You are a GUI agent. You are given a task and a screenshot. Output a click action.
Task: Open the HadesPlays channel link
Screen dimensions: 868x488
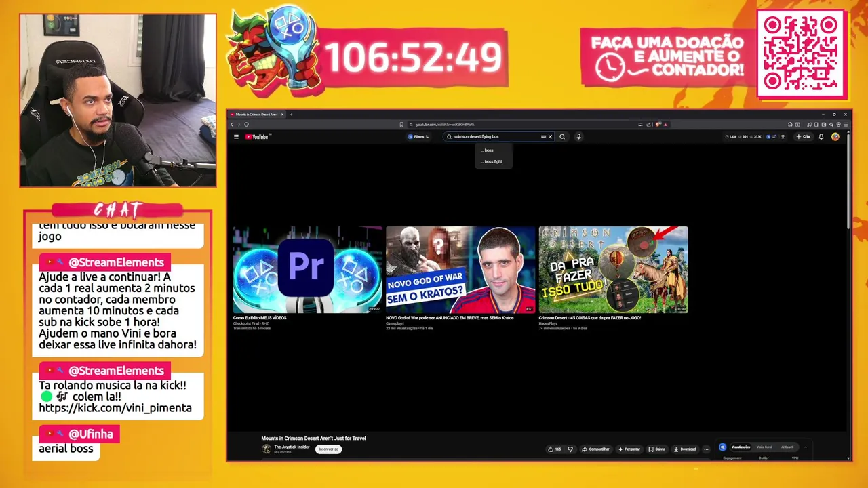(x=548, y=323)
